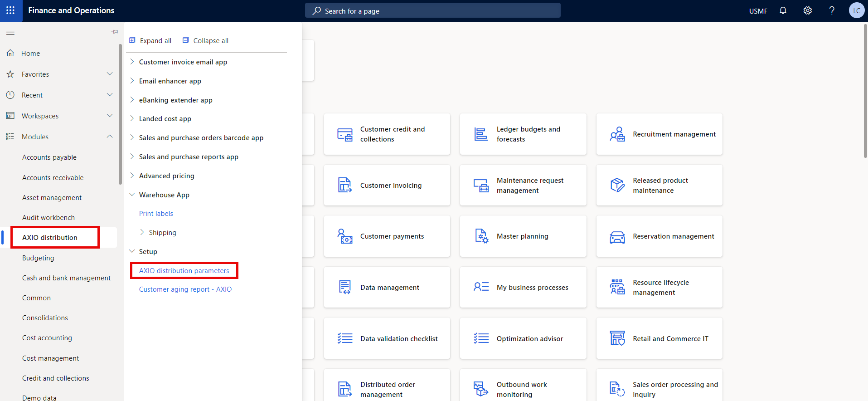Click Data management tile icon
The image size is (868, 401).
tap(345, 287)
